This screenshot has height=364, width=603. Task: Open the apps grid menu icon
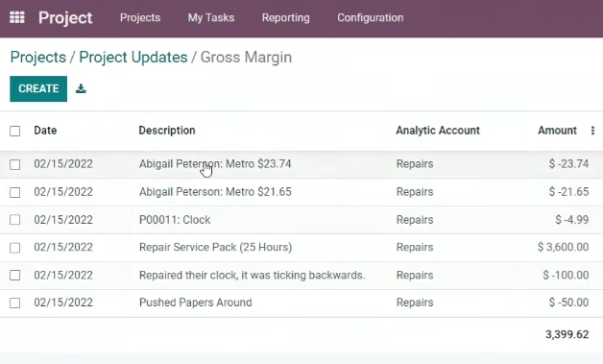click(17, 17)
